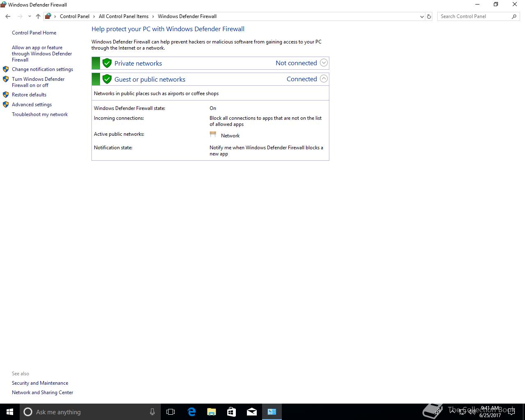The image size is (525, 420).
Task: Open Control Panel Home link
Action: (x=34, y=33)
